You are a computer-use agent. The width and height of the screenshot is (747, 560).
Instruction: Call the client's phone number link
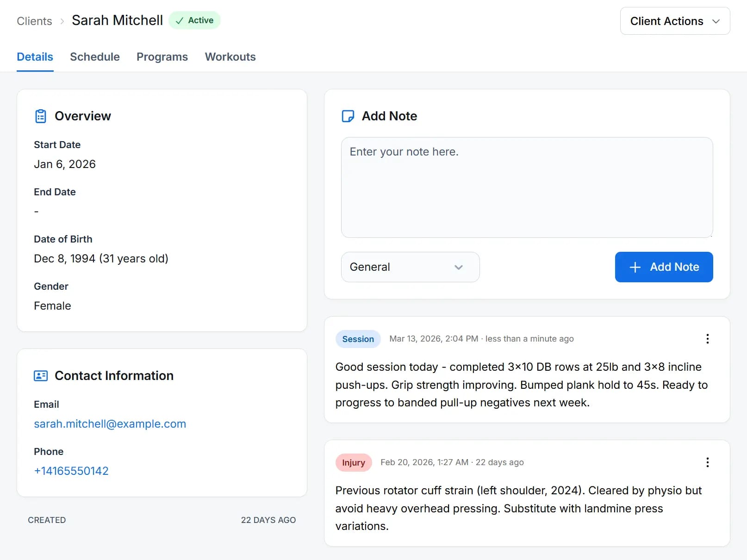click(x=71, y=471)
